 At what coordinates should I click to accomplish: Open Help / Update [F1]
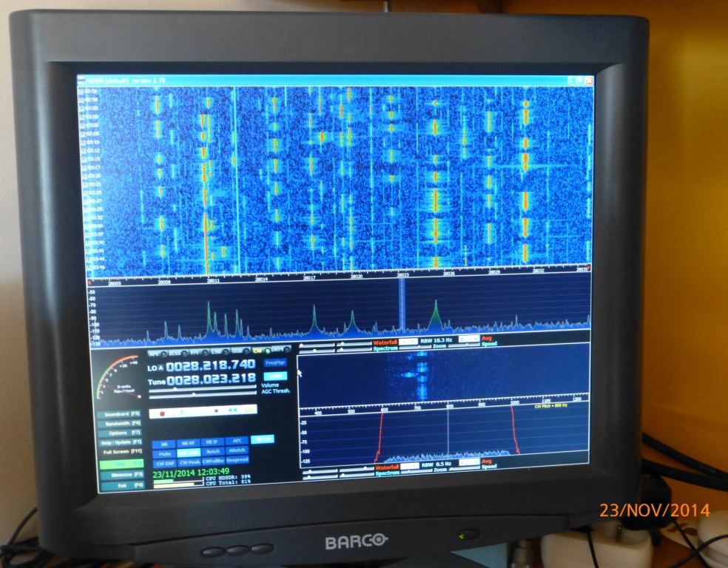coord(121,442)
